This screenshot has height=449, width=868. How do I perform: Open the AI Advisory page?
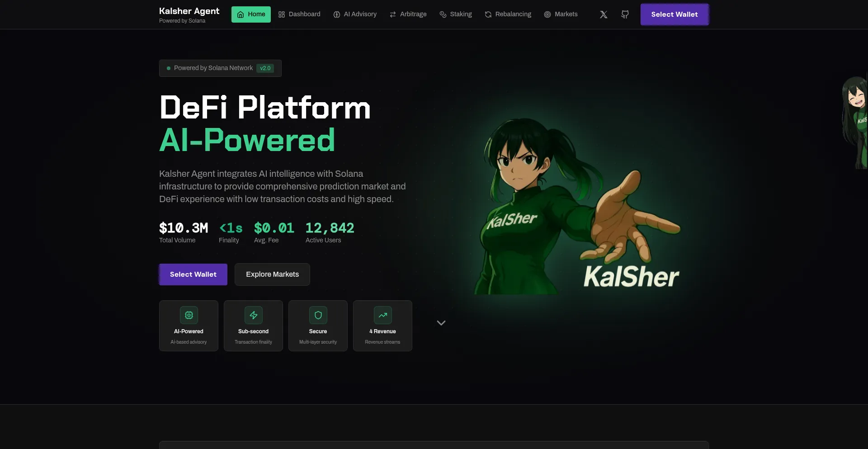355,14
